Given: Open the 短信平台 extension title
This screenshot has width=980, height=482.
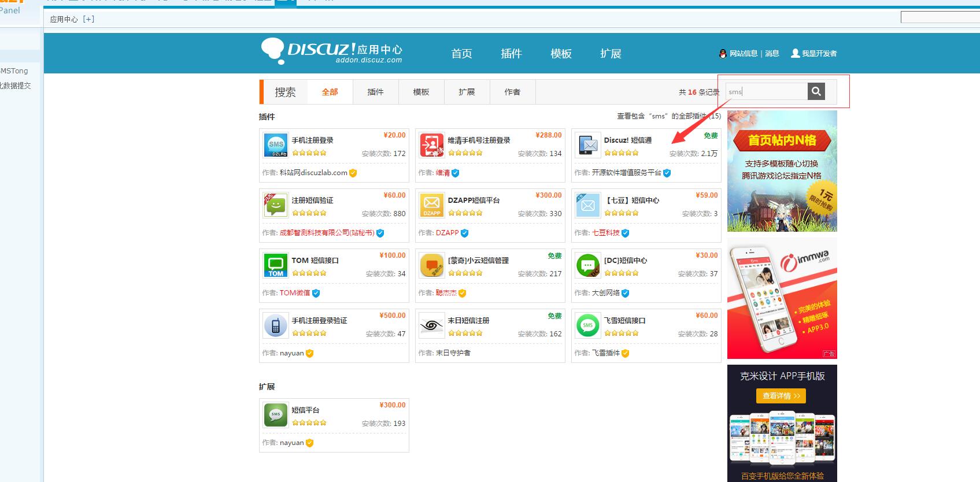Looking at the screenshot, I should [x=305, y=410].
